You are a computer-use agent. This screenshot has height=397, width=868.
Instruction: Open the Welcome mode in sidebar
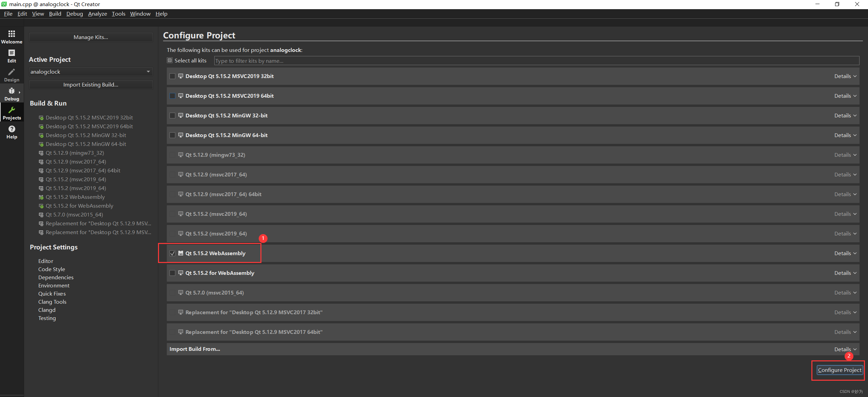click(x=12, y=36)
